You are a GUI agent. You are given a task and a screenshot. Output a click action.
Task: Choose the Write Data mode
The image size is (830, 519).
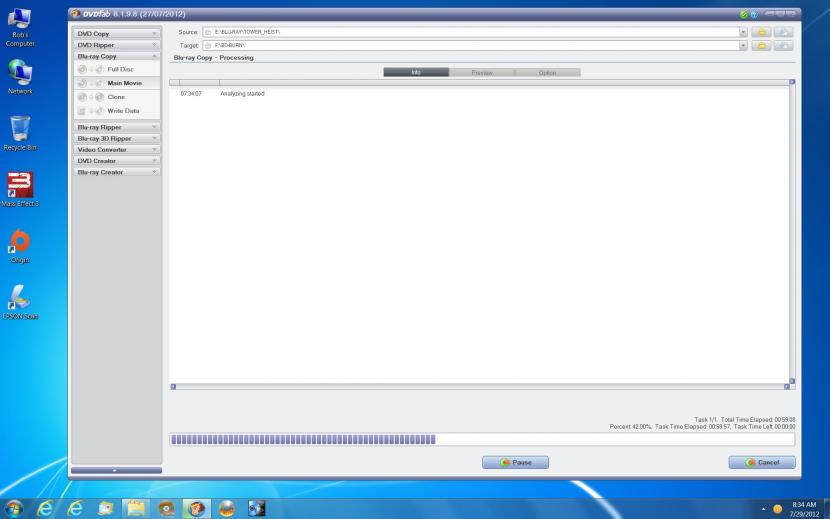pos(117,111)
